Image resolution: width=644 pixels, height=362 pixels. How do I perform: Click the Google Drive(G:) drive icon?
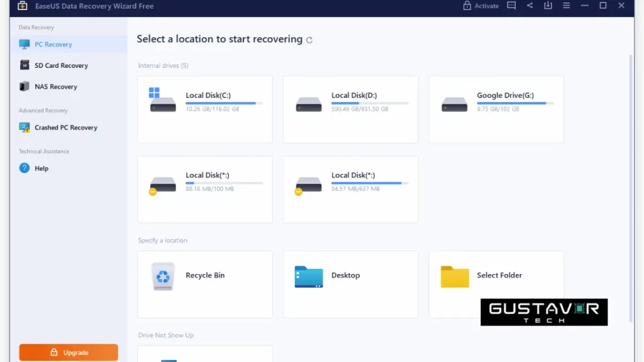point(454,104)
